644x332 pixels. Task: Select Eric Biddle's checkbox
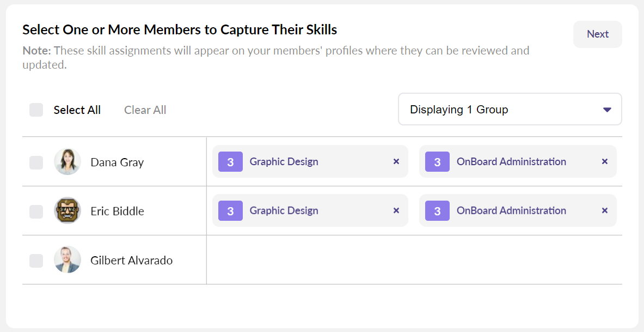36,212
